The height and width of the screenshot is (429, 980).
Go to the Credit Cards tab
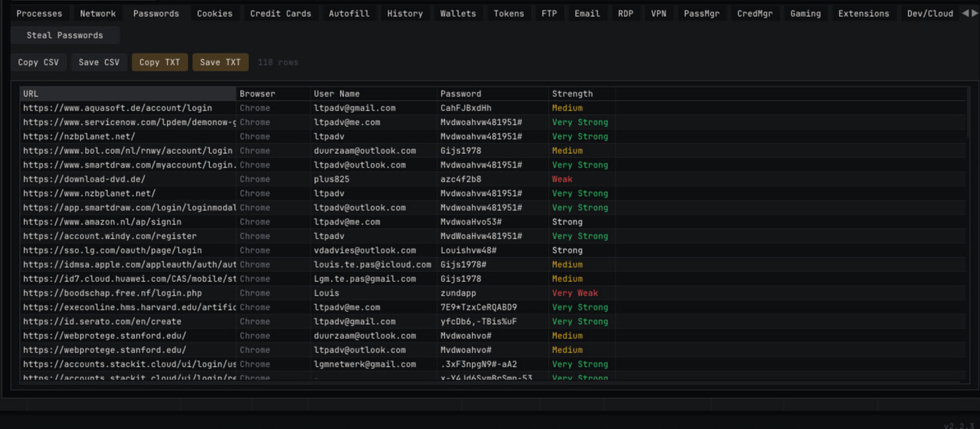[x=280, y=13]
